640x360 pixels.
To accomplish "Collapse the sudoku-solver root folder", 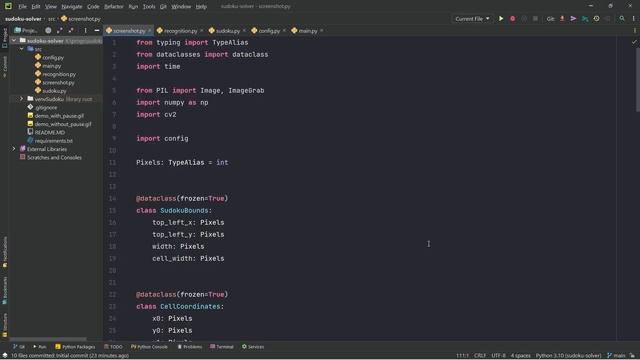I will 14,40.
